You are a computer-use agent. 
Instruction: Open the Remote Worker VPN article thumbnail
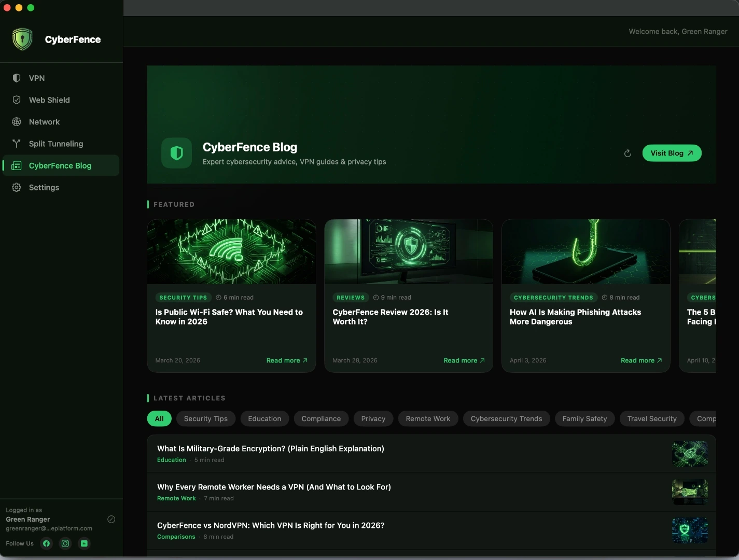(x=690, y=492)
